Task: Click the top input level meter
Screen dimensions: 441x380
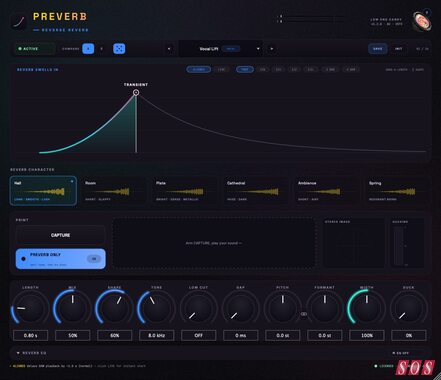Action: (312, 16)
